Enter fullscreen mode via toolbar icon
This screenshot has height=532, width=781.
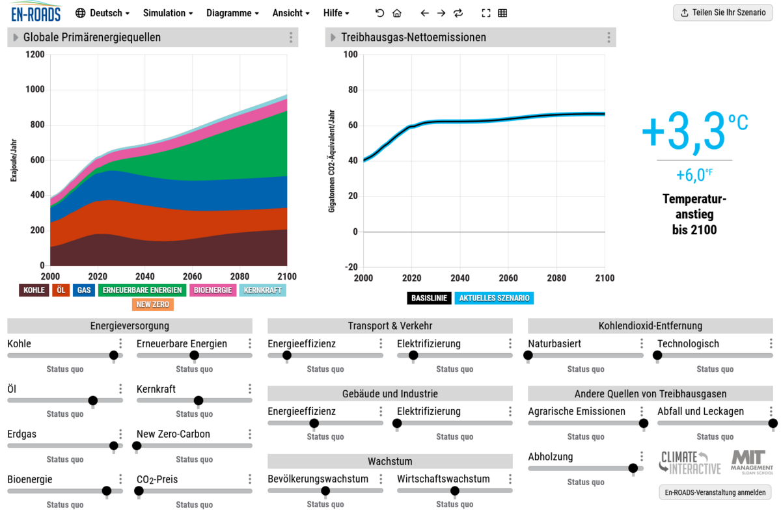[x=486, y=13]
